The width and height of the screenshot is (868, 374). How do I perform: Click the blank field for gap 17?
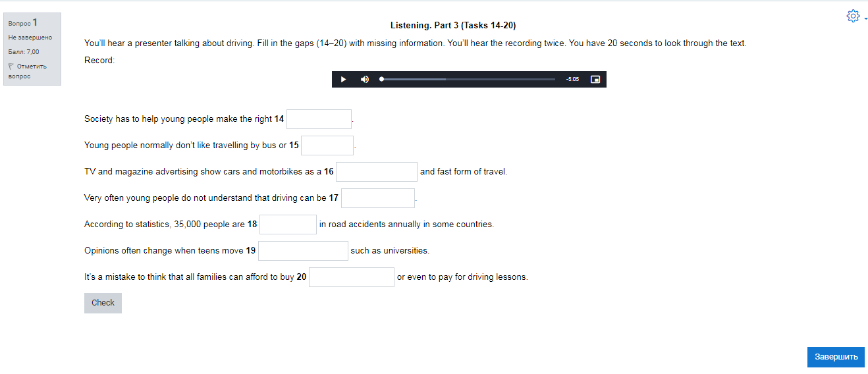[378, 198]
